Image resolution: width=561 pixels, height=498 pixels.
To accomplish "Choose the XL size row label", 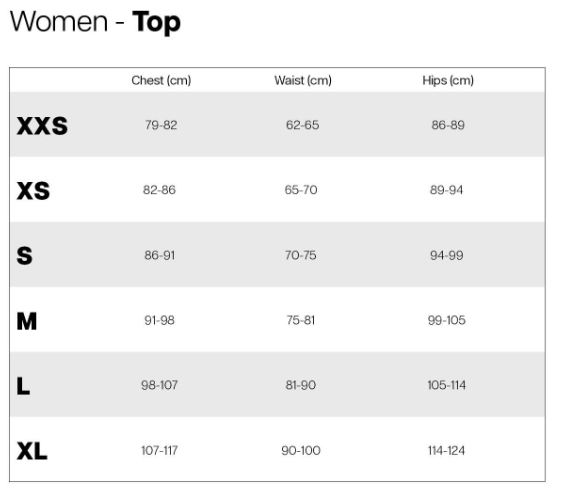I will (32, 451).
